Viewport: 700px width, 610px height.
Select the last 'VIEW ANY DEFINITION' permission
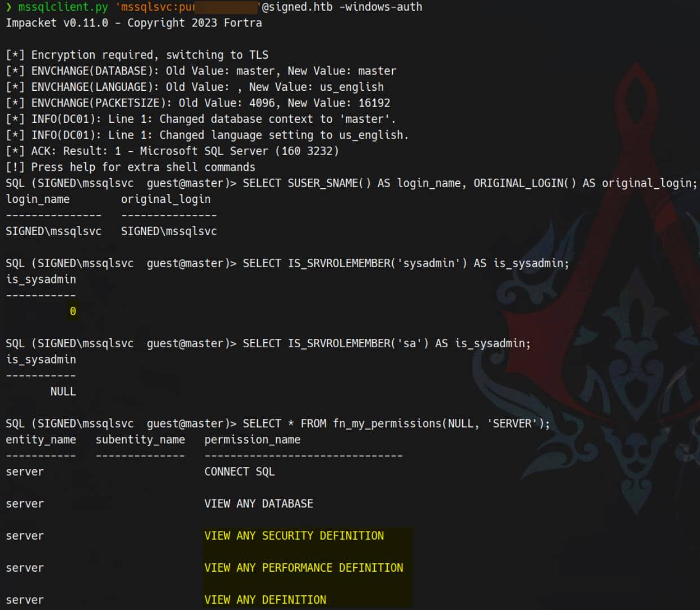coord(265,600)
